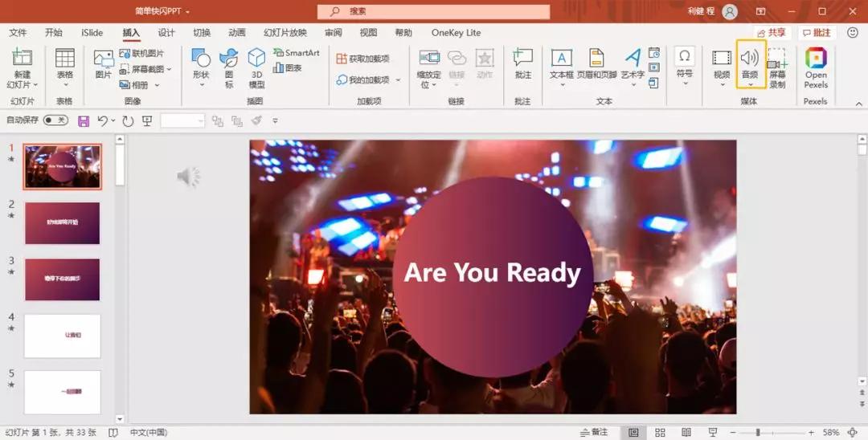This screenshot has height=440, width=868.
Task: Open the Screenshot (屏幕截图) dropdown
Action: [145, 69]
